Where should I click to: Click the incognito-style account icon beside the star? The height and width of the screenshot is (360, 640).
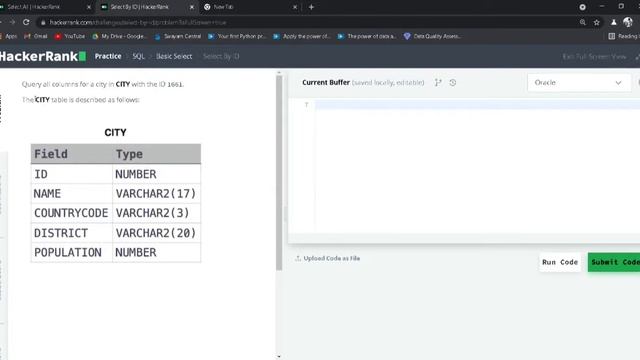click(613, 22)
